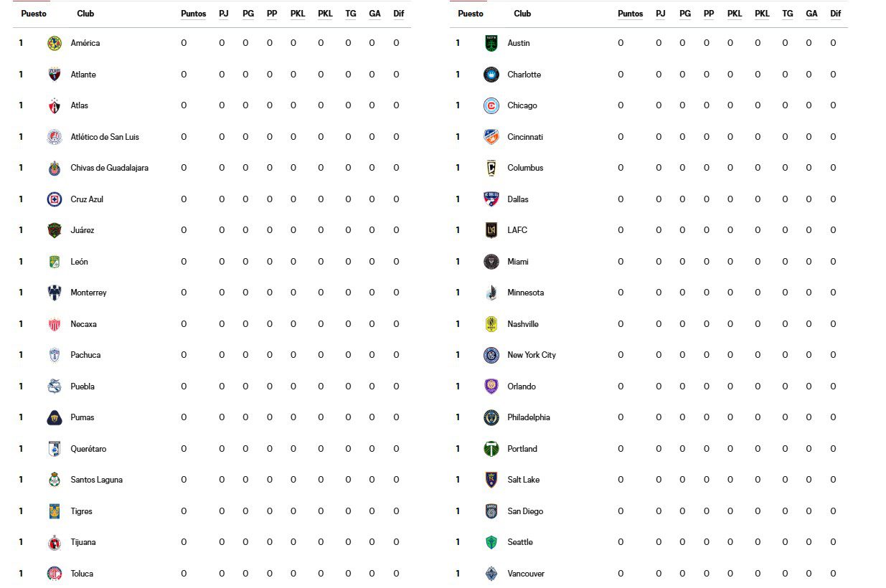
Task: Click the Cruz Azul club logo
Action: coord(55,199)
